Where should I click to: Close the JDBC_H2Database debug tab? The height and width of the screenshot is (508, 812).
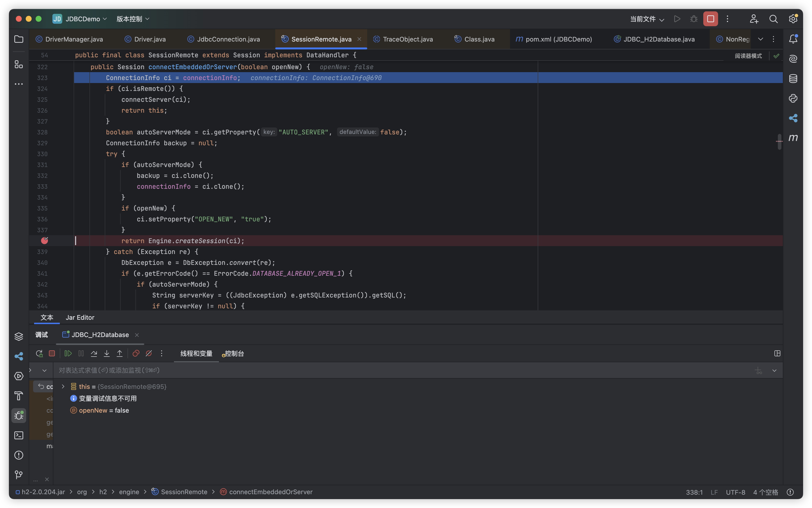137,335
